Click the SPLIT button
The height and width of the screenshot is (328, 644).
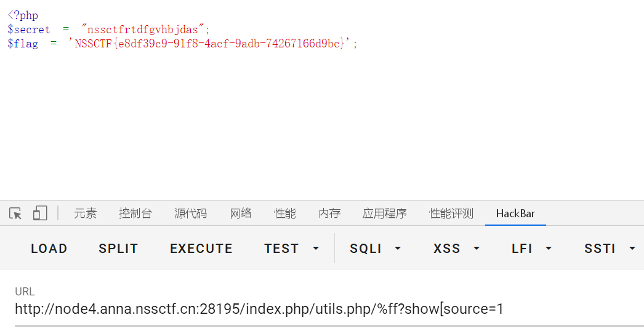coord(118,249)
